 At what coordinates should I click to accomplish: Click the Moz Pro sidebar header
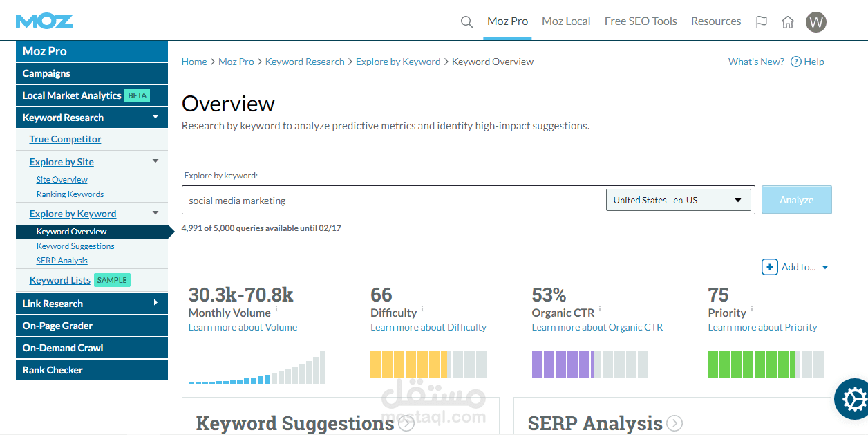(x=92, y=51)
